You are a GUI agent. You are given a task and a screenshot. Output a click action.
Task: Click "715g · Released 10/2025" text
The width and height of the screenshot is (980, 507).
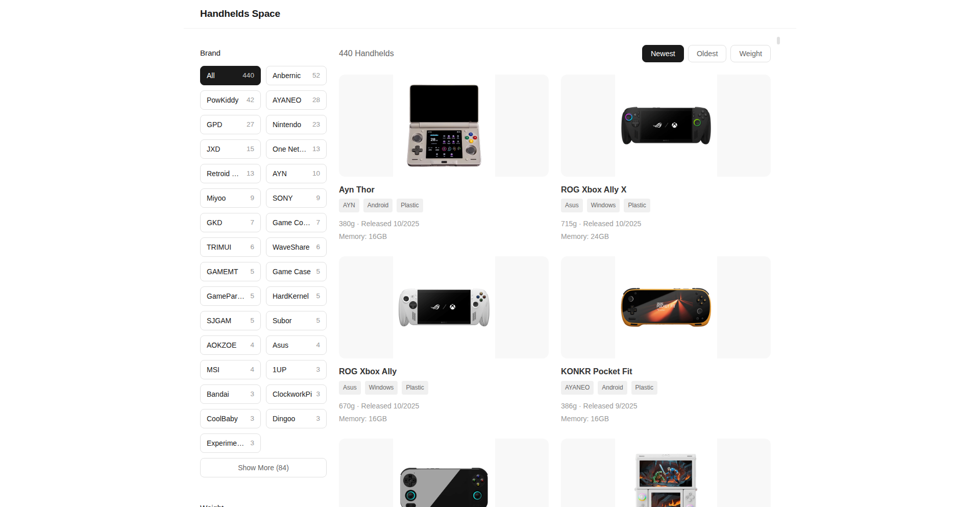601,224
